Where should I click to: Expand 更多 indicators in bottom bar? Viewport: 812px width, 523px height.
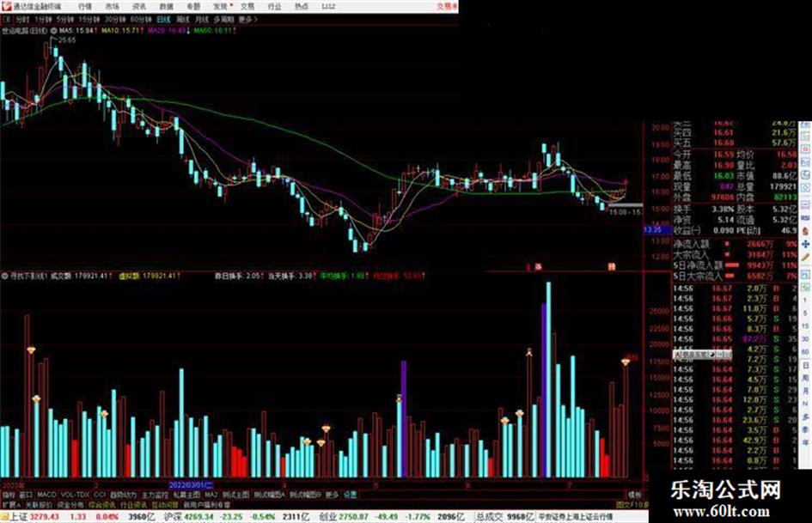tap(332, 495)
